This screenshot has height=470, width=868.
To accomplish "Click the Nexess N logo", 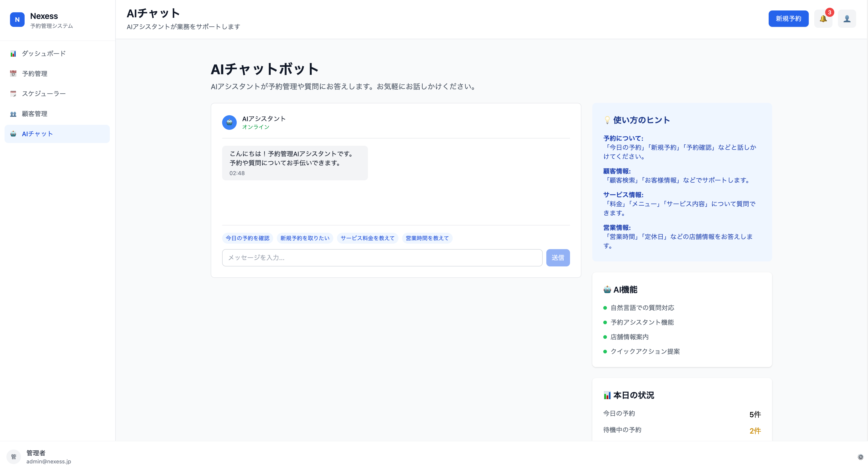I will (17, 20).
